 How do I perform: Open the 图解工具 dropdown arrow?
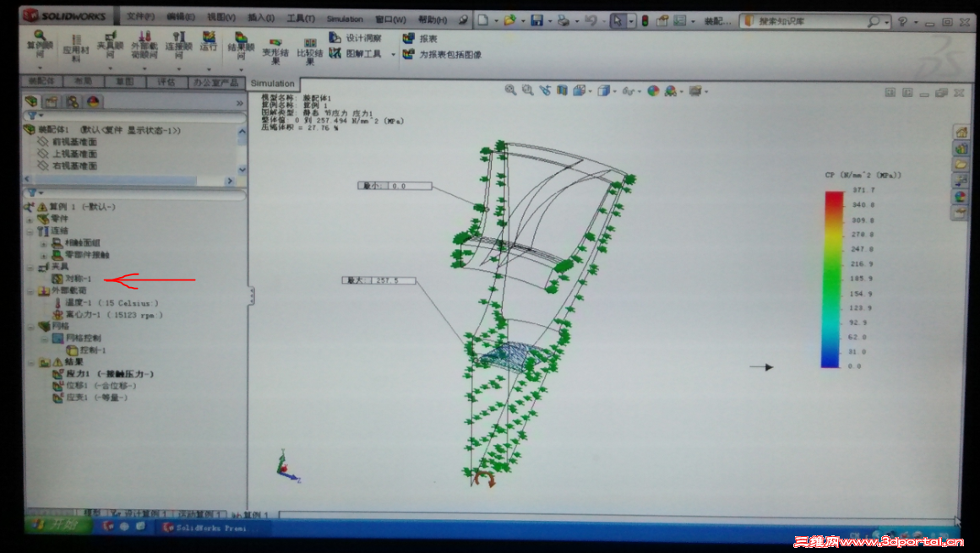[393, 54]
